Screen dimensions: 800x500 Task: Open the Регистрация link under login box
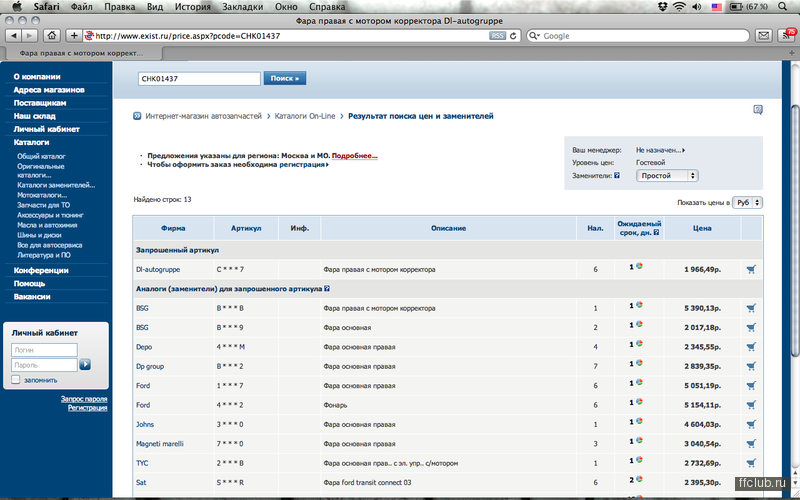pos(87,408)
